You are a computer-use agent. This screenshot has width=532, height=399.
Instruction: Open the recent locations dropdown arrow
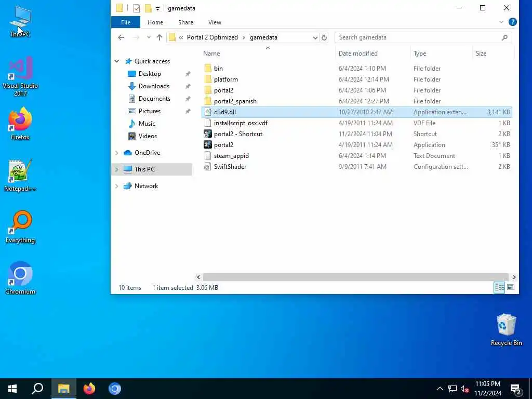click(x=149, y=37)
